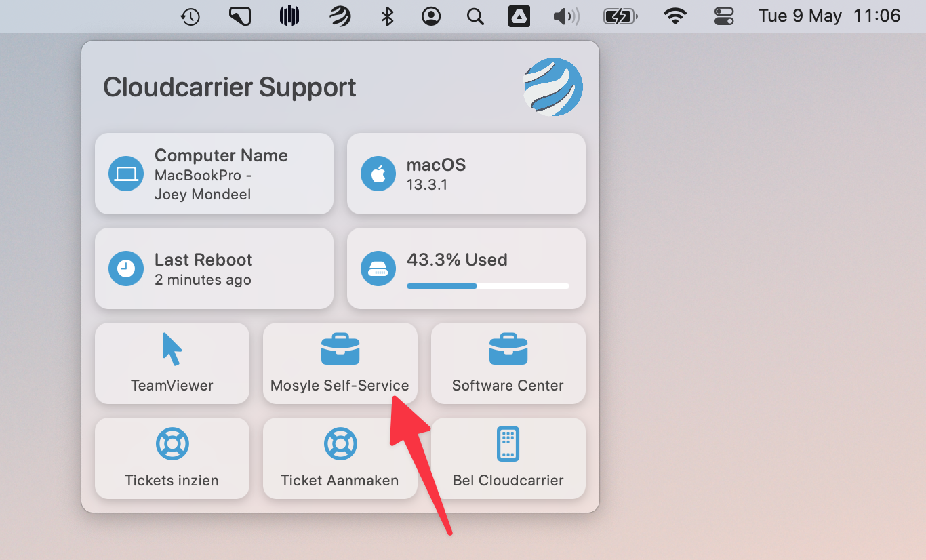Launch TeamViewer from the support panel
This screenshot has height=560, width=926.
pos(172,363)
